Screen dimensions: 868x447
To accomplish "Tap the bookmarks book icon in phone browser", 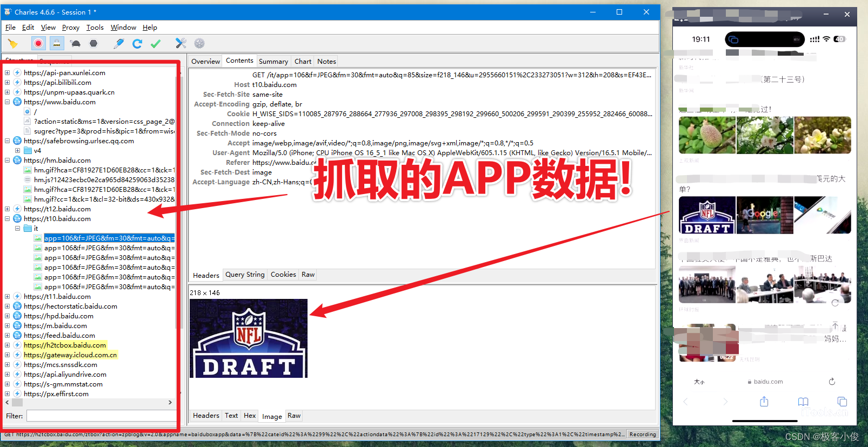I will coord(803,402).
